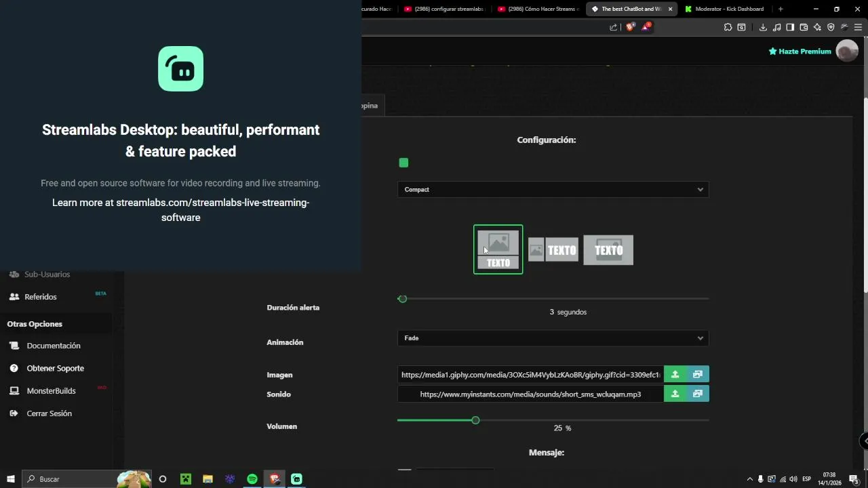Switch to the configurar streamlabs YouTube tab

(444, 9)
